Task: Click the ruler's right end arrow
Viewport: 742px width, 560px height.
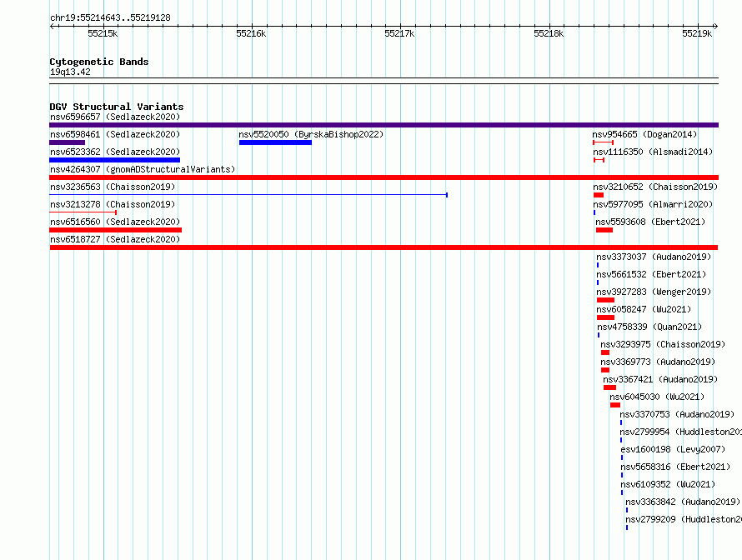Action: [715, 27]
